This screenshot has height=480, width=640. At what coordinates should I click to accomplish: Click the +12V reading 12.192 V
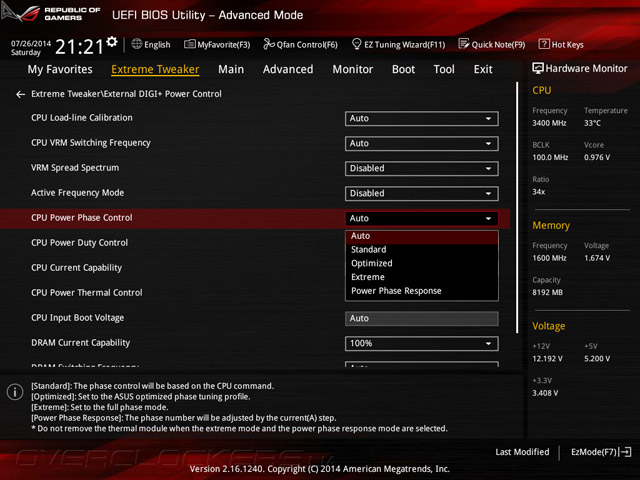[547, 359]
